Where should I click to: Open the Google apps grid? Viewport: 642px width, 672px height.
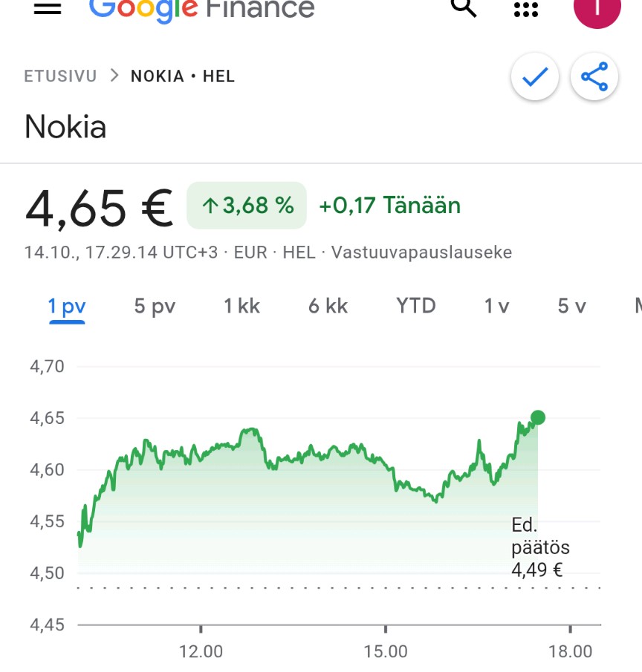click(x=525, y=9)
